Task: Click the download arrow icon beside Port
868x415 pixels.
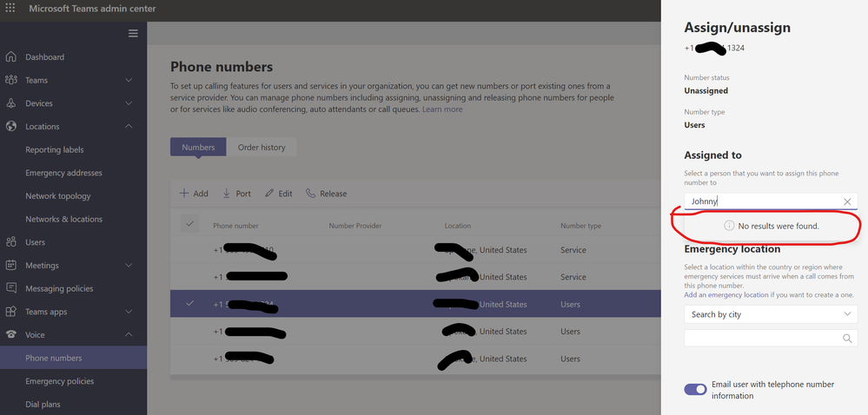Action: (x=227, y=193)
